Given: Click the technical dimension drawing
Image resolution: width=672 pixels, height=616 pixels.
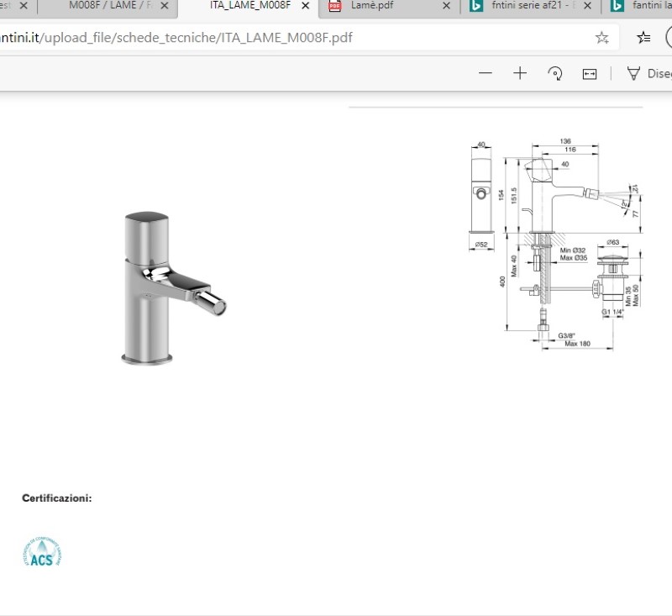Looking at the screenshot, I should [x=556, y=244].
